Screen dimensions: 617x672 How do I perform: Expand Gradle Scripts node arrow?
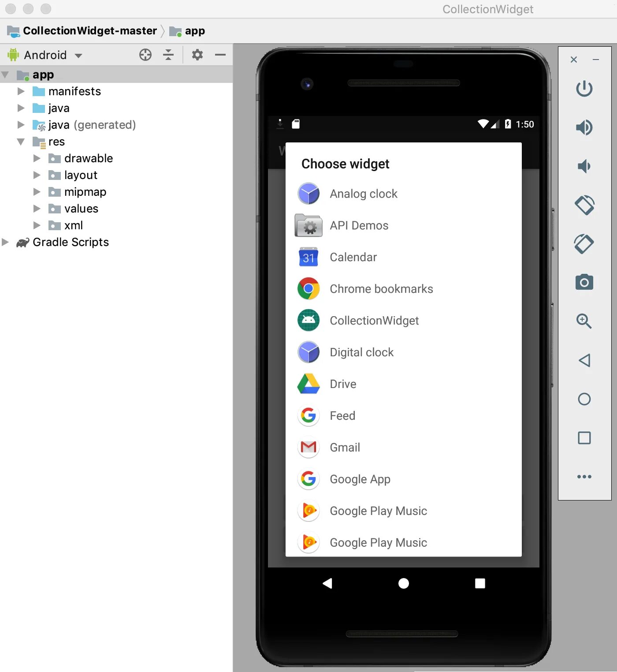(5, 242)
